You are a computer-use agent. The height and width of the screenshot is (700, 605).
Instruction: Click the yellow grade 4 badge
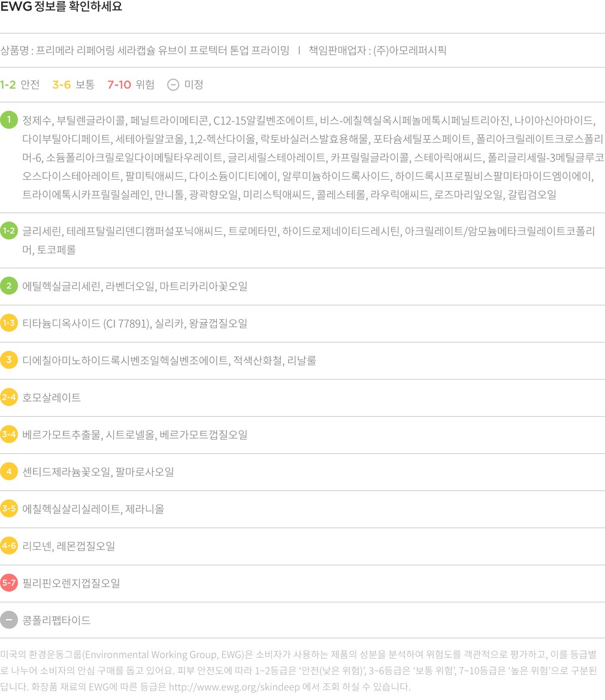pyautogui.click(x=9, y=472)
